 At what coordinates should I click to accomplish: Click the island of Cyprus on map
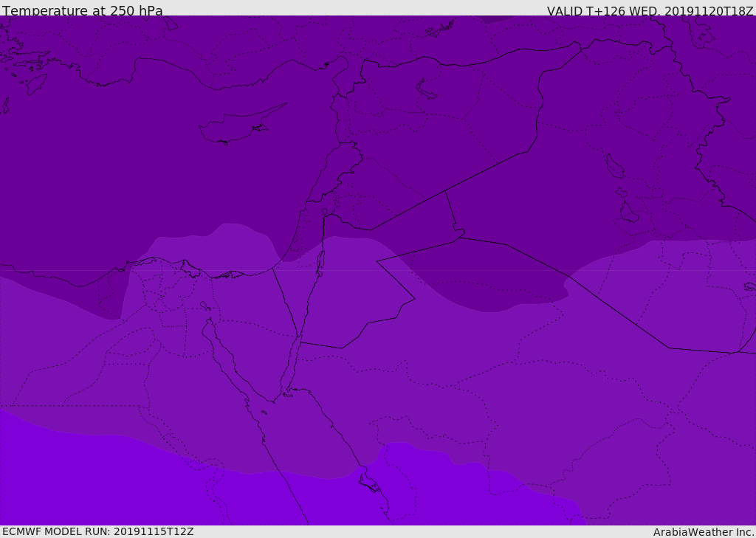coord(241,125)
